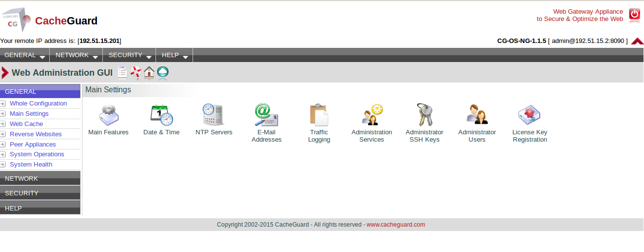This screenshot has height=252, width=644.
Task: Open the HELP dropdown in the top menu bar
Action: [x=175, y=55]
